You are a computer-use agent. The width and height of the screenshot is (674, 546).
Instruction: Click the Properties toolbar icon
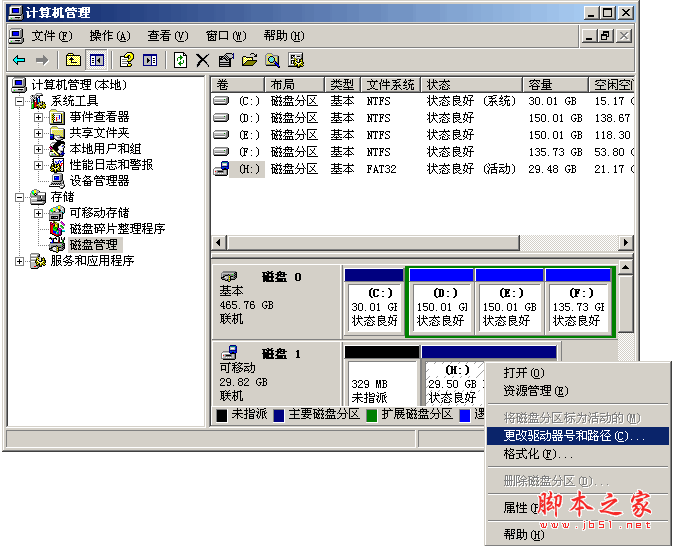coord(226,60)
